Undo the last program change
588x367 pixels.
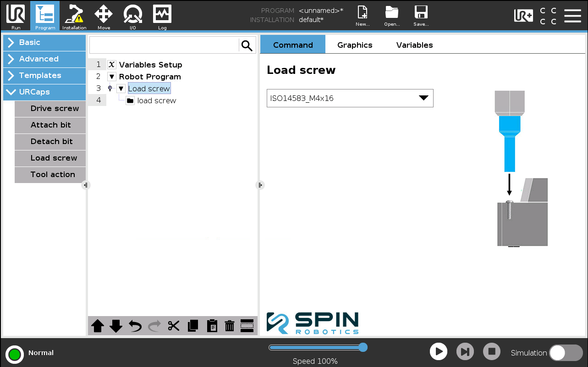coord(135,326)
